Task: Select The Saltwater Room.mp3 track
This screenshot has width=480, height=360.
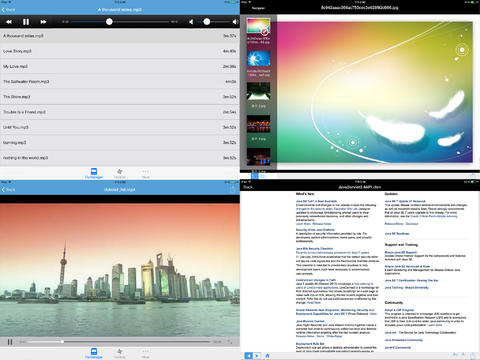Action: (120, 82)
